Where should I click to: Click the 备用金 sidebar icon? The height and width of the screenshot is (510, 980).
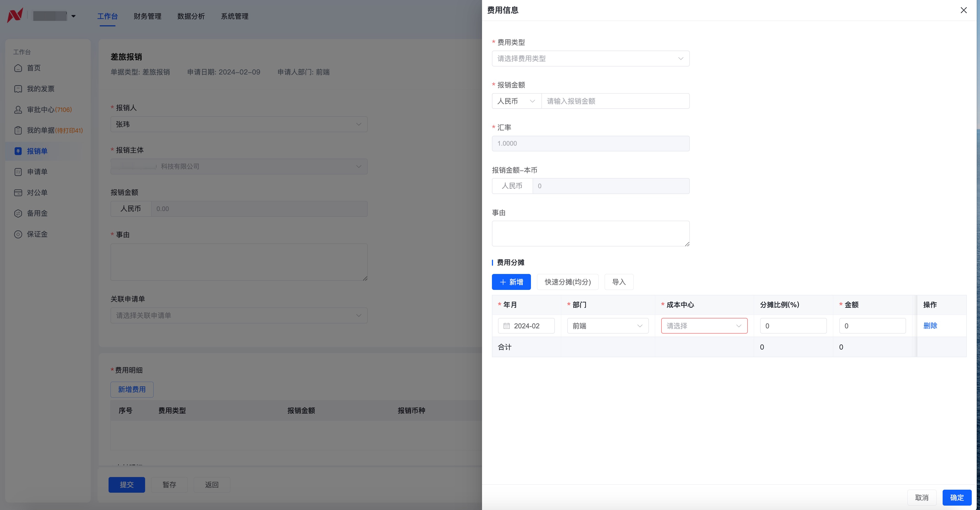coord(18,213)
